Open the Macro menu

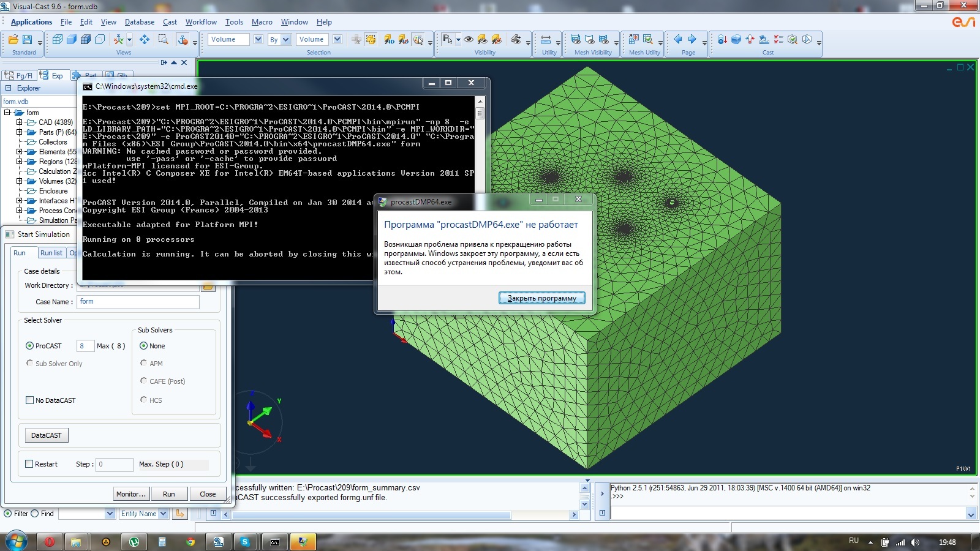pyautogui.click(x=262, y=22)
